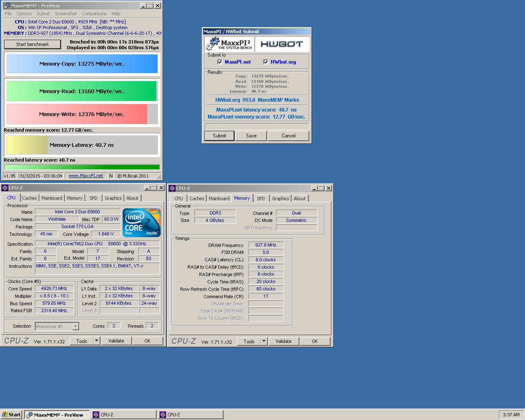This screenshot has width=525, height=420.
Task: Select Mainboard tab in left CPU-Z
Action: (x=52, y=198)
